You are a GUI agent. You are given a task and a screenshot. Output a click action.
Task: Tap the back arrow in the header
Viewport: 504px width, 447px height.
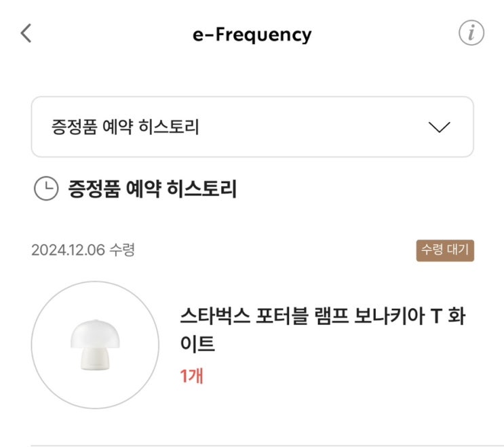[x=26, y=33]
